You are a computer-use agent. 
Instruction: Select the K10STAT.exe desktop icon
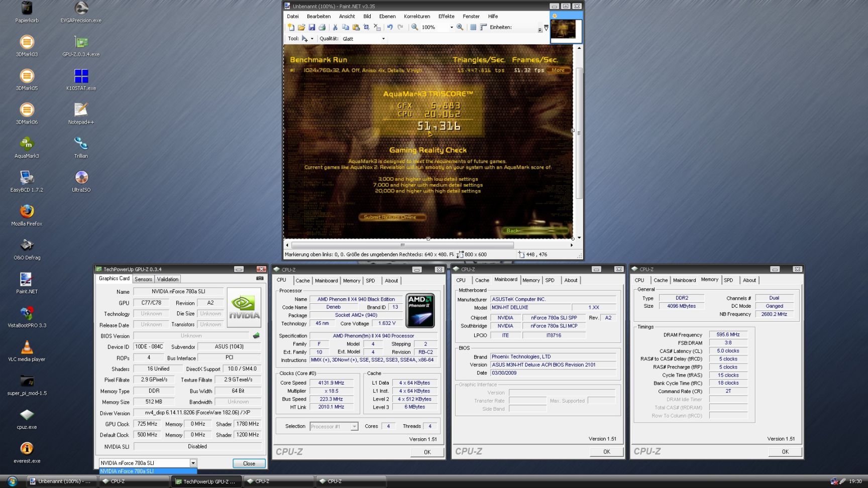(81, 79)
